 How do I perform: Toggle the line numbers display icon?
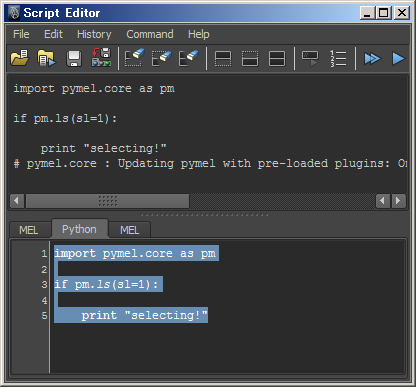[338, 59]
